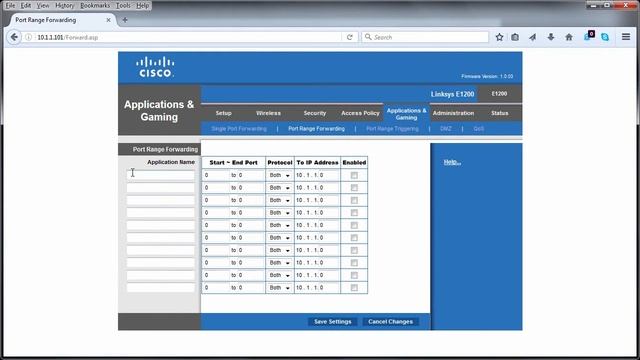Image resolution: width=640 pixels, height=360 pixels.
Task: Open Protocol dropdown in tenth row
Action: [x=279, y=288]
